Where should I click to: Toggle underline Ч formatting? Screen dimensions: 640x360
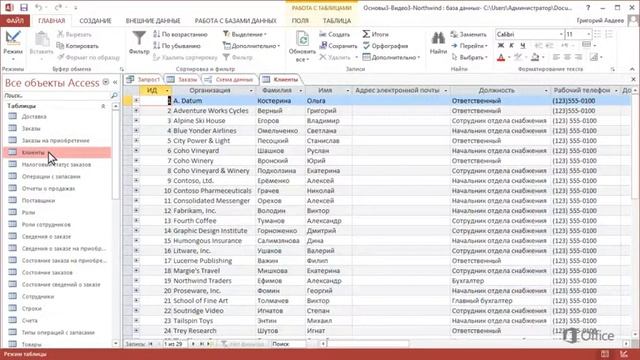click(523, 46)
